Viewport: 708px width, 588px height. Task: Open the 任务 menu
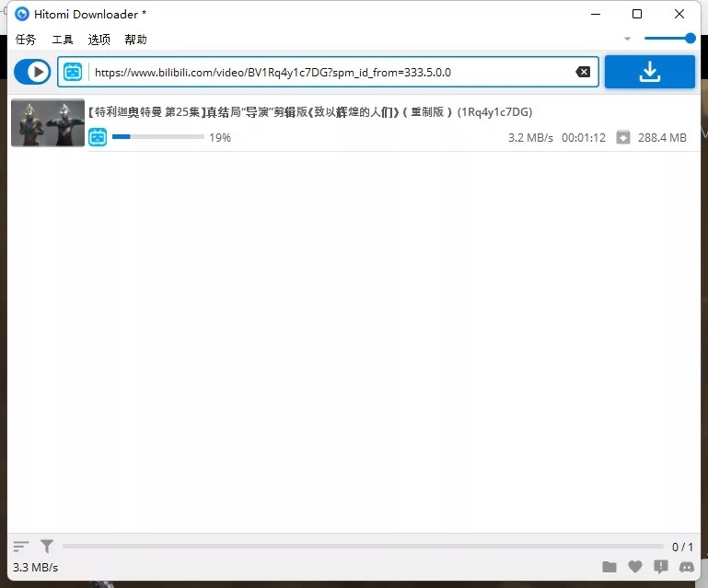click(x=26, y=40)
